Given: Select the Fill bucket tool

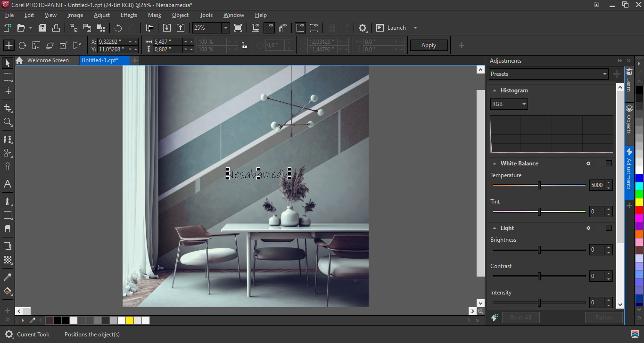Looking at the screenshot, I should pos(8,291).
